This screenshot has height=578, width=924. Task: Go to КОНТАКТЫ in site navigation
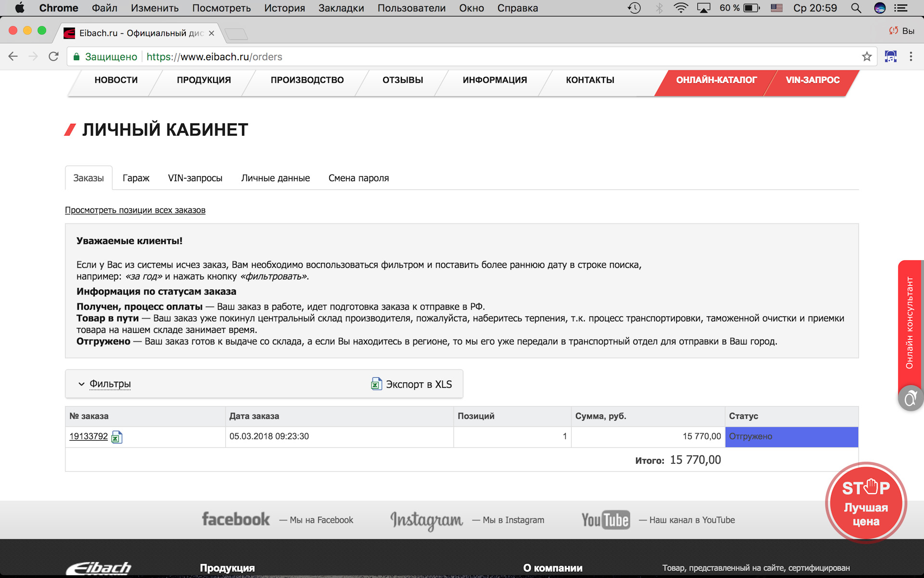590,80
